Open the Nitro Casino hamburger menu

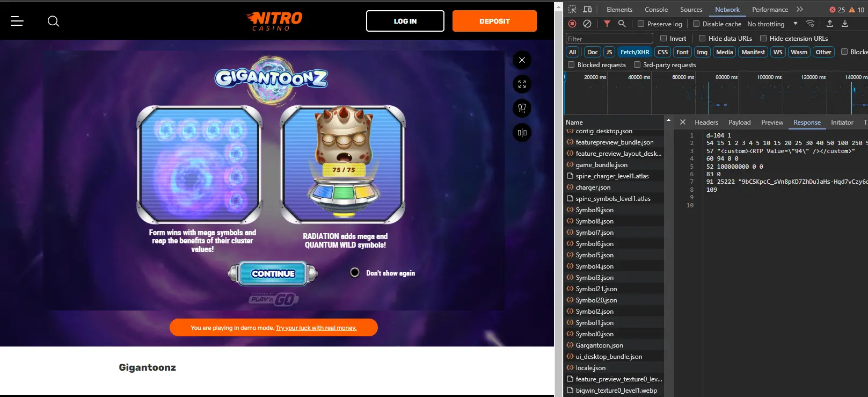pos(17,21)
